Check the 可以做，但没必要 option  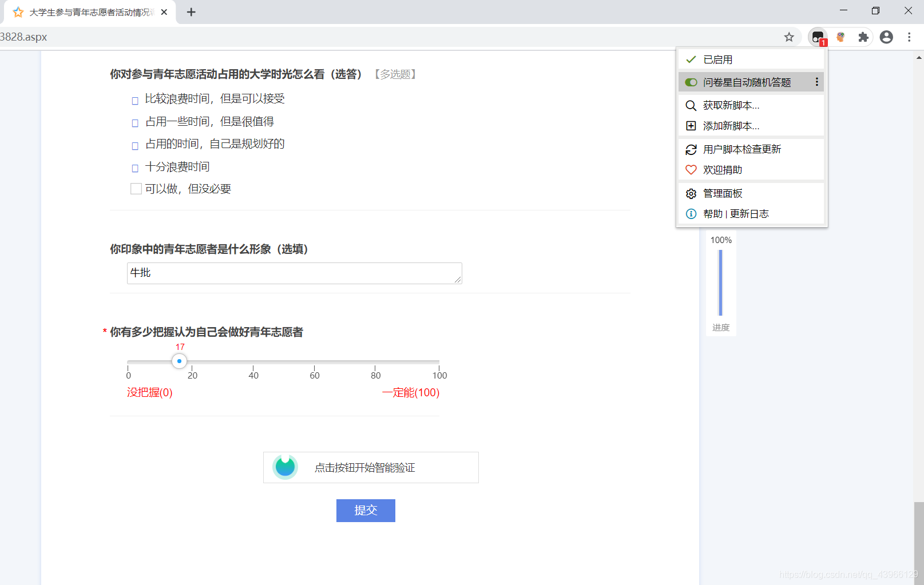(x=136, y=188)
